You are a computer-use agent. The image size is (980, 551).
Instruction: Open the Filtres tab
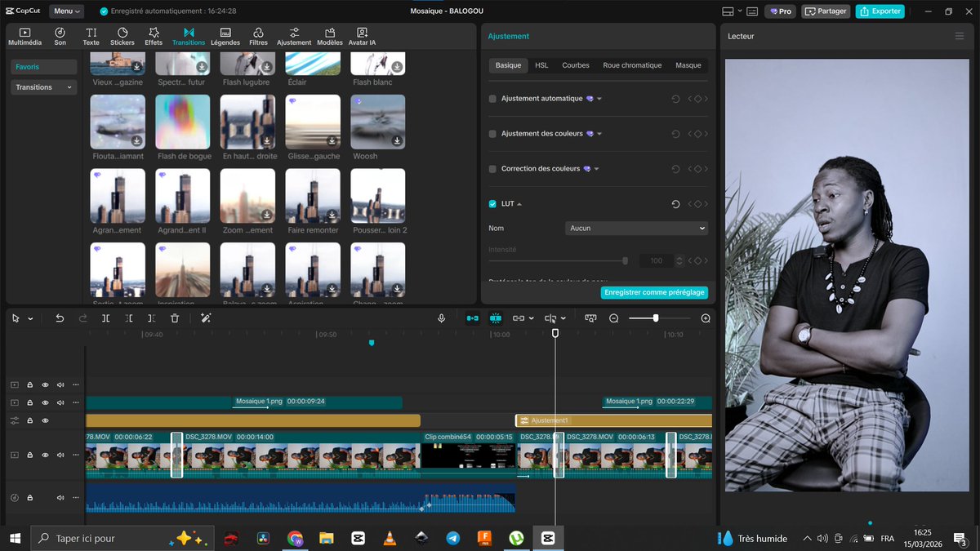click(x=258, y=36)
